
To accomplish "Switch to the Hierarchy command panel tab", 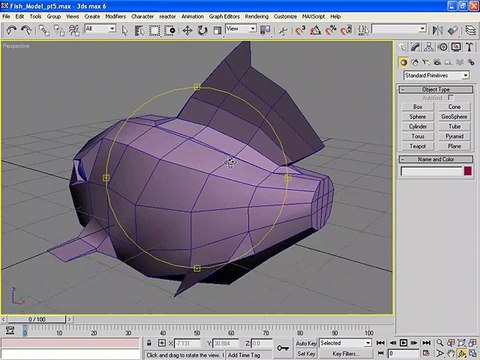I will click(x=429, y=47).
